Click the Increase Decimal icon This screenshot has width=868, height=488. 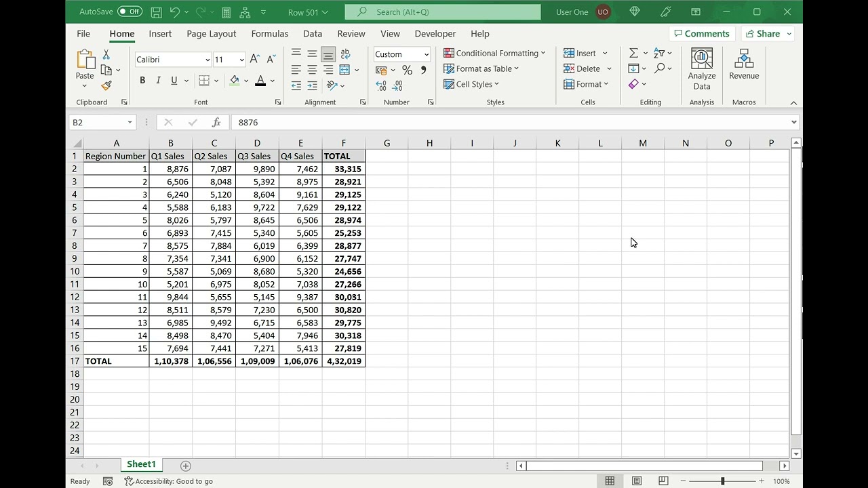point(381,85)
